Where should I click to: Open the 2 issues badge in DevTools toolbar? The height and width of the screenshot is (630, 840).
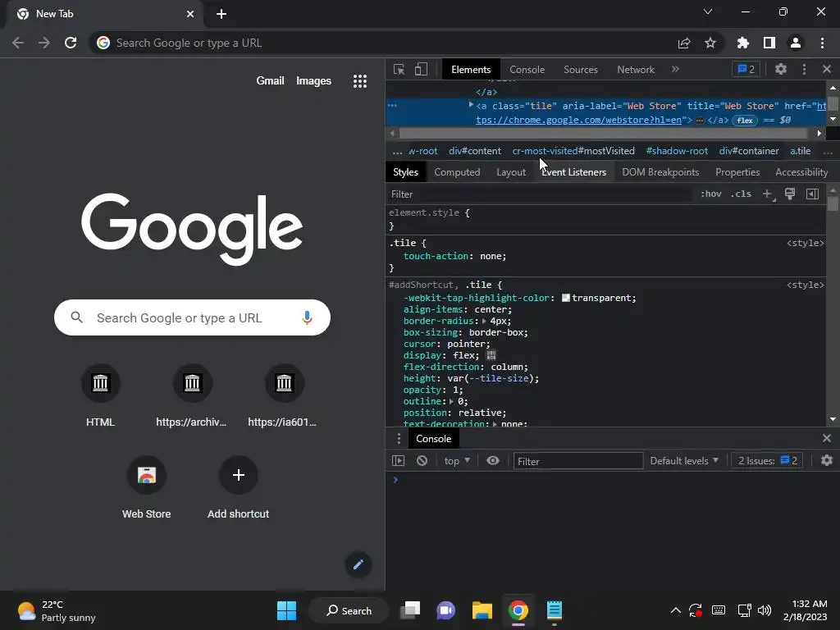pyautogui.click(x=746, y=69)
